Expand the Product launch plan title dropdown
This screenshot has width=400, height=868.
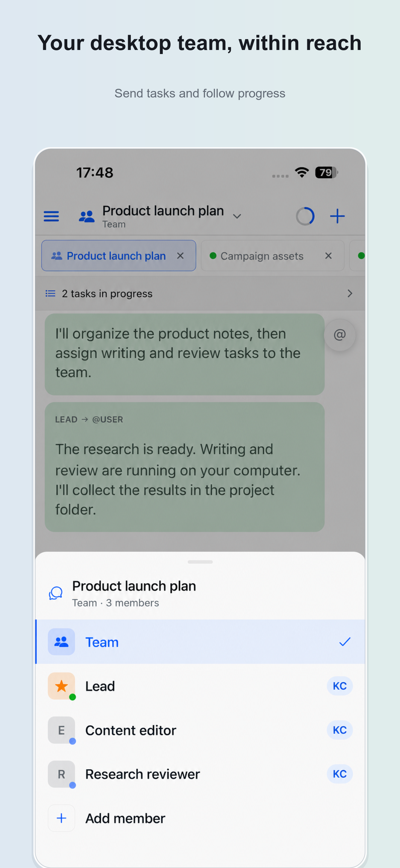click(237, 216)
